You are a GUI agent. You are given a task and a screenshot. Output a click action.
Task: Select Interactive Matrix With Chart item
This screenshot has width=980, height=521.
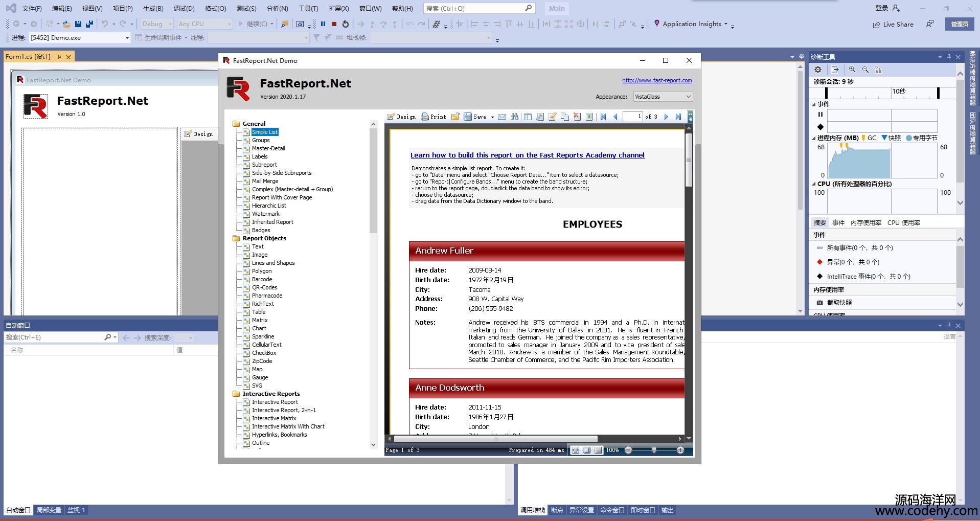[288, 426]
